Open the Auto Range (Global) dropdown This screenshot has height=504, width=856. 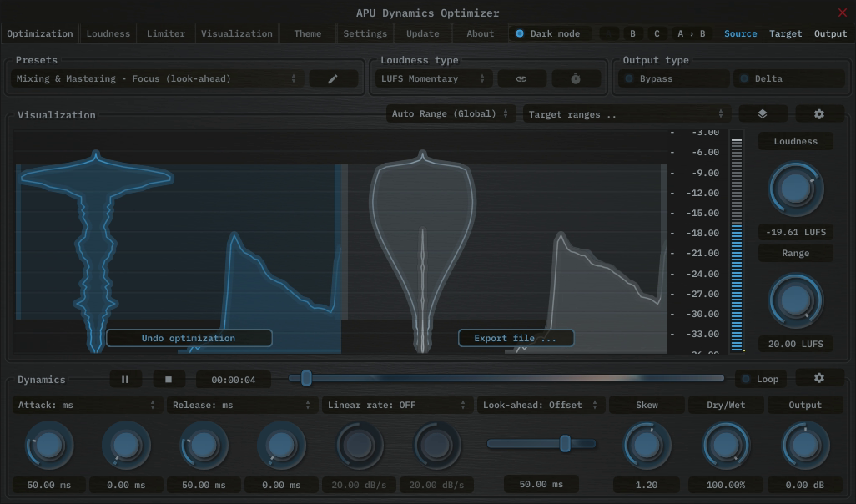click(x=451, y=113)
